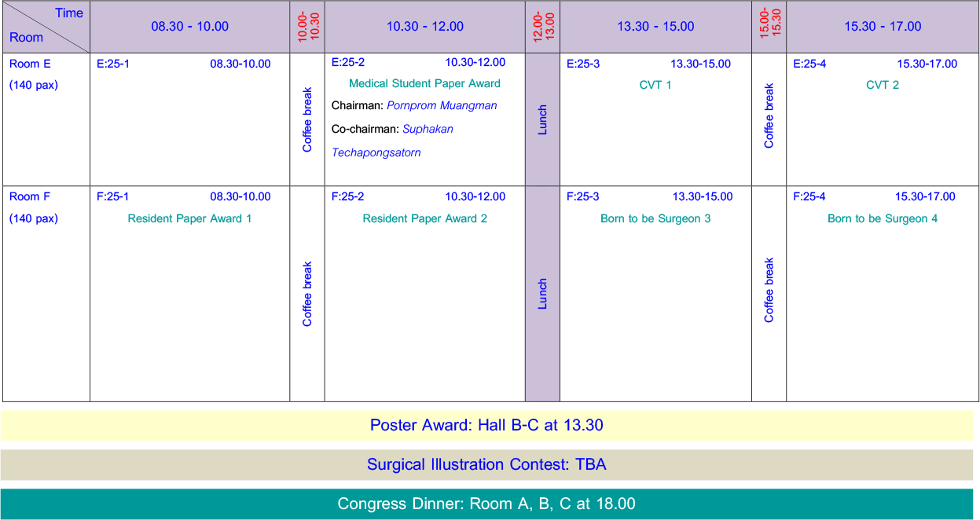Open the CVT 2 session
Image resolution: width=980 pixels, height=520 pixels.
tap(882, 85)
